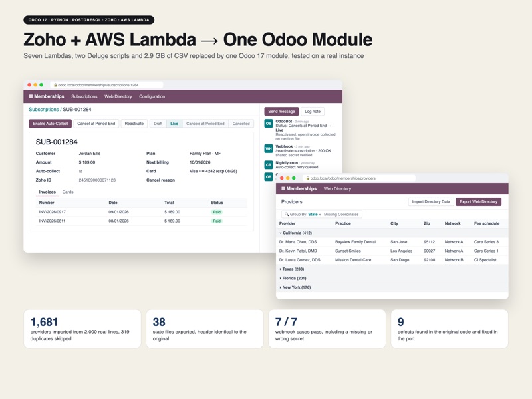Toggle the Auto-collect checkbox
532x399 pixels.
[x=80, y=172]
